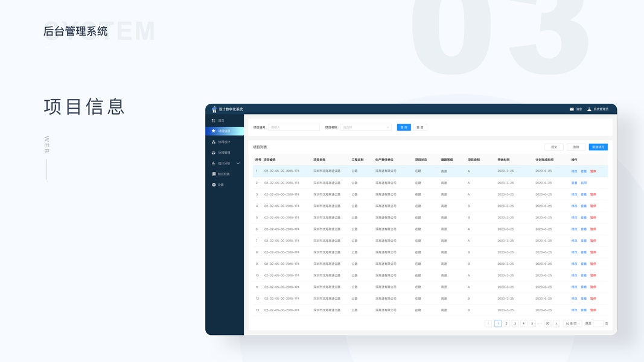644x362 pixels.
Task: Click the 项目列表 section title
Action: [260, 147]
